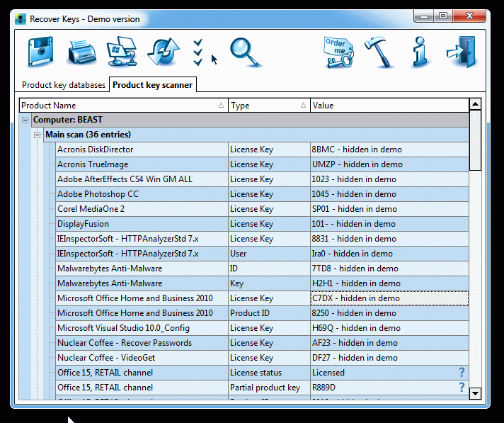This screenshot has height=423, width=504.
Task: Click the '8BMC - hidden in demo' value
Action: click(x=389, y=150)
